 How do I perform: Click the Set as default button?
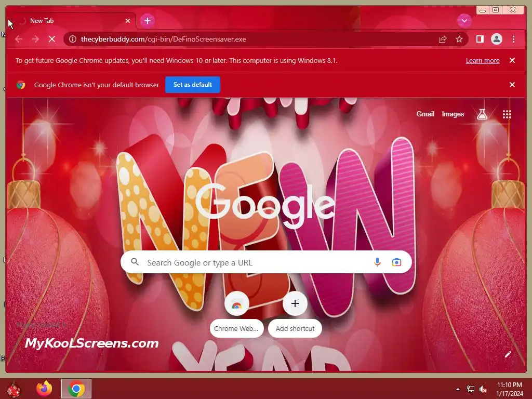193,85
